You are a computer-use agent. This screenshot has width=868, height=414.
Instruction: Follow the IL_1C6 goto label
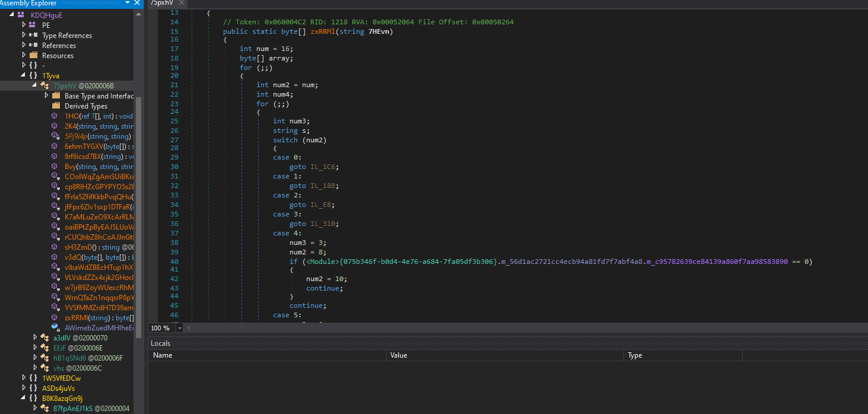point(324,167)
